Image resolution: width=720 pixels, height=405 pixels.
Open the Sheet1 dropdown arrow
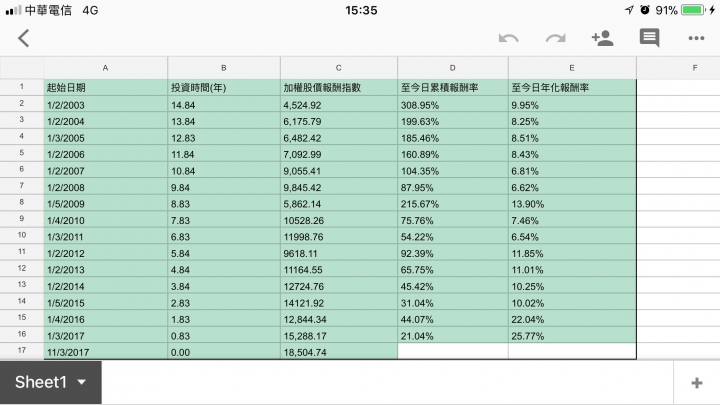pyautogui.click(x=81, y=382)
